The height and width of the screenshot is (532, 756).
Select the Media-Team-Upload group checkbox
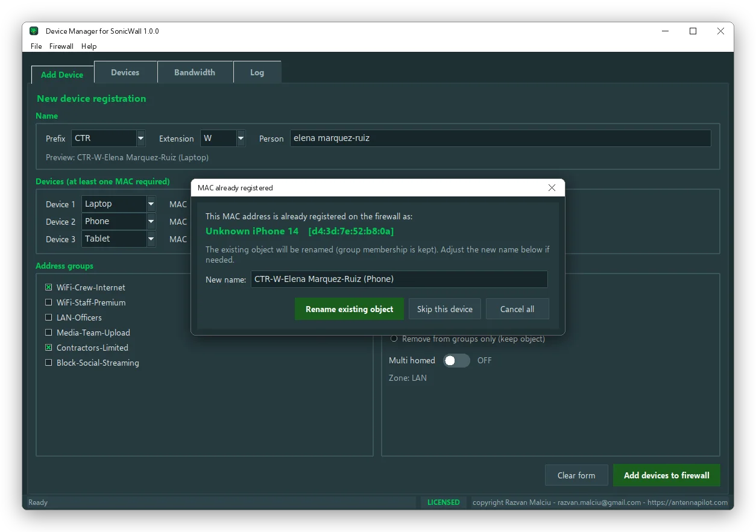click(x=49, y=333)
